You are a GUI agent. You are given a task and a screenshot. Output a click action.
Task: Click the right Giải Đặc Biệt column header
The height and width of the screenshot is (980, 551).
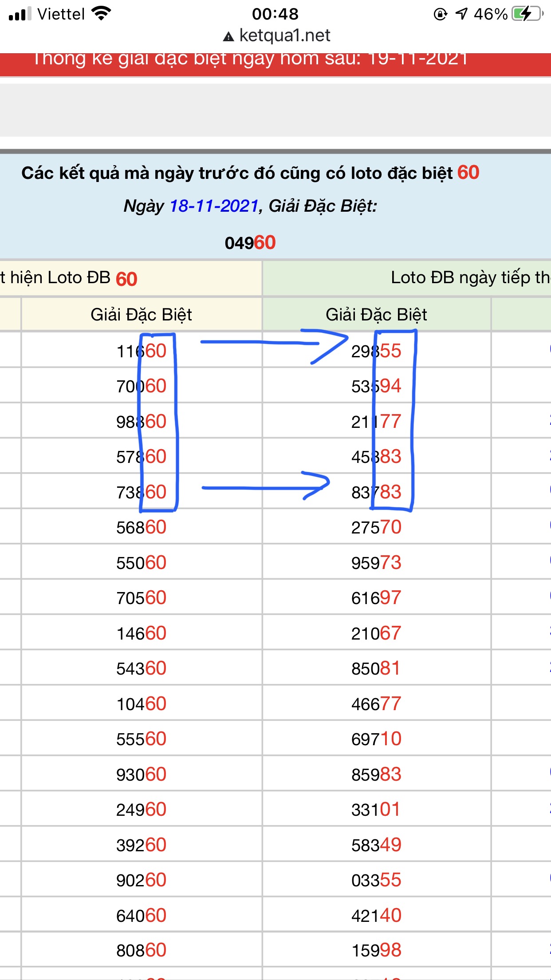[x=376, y=315]
